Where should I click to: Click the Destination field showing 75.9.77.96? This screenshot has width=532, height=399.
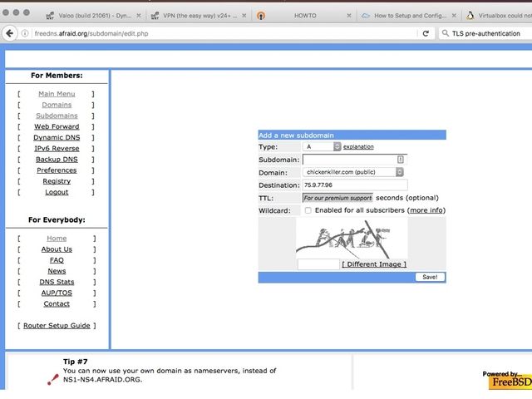point(355,185)
